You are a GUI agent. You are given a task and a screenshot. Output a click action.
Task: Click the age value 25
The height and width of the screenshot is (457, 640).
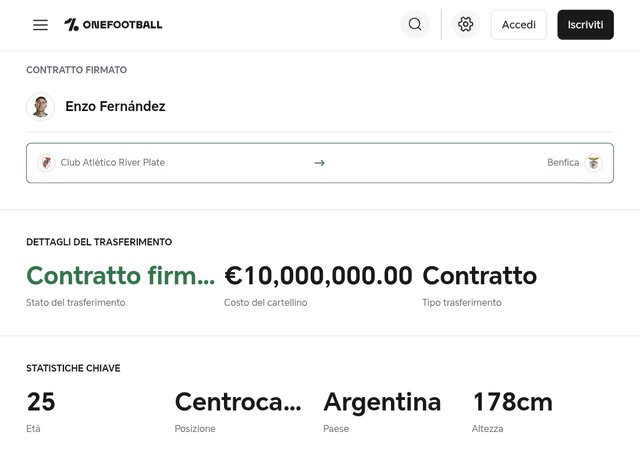click(41, 402)
